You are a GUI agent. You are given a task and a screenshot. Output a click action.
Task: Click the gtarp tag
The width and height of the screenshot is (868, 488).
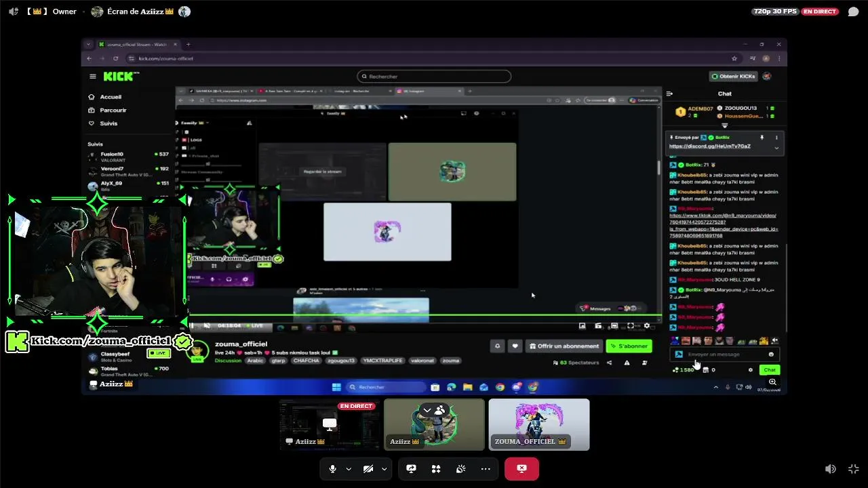click(277, 361)
